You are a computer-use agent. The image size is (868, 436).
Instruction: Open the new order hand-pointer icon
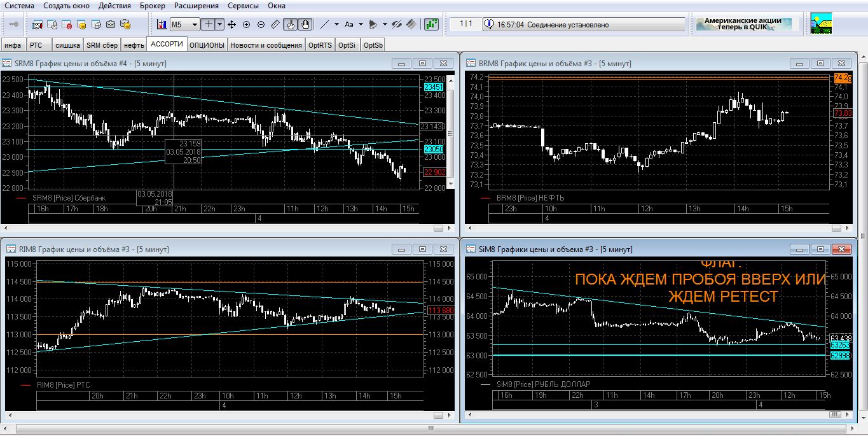point(52,24)
